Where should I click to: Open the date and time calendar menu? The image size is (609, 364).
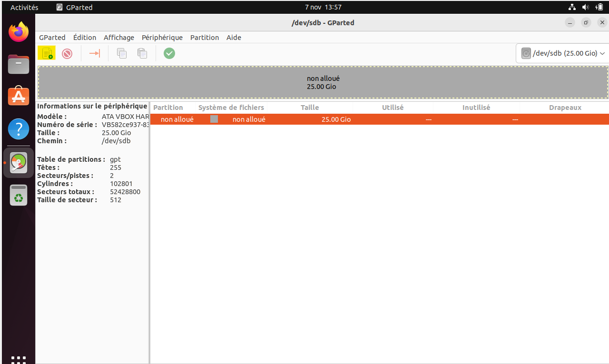click(x=323, y=7)
